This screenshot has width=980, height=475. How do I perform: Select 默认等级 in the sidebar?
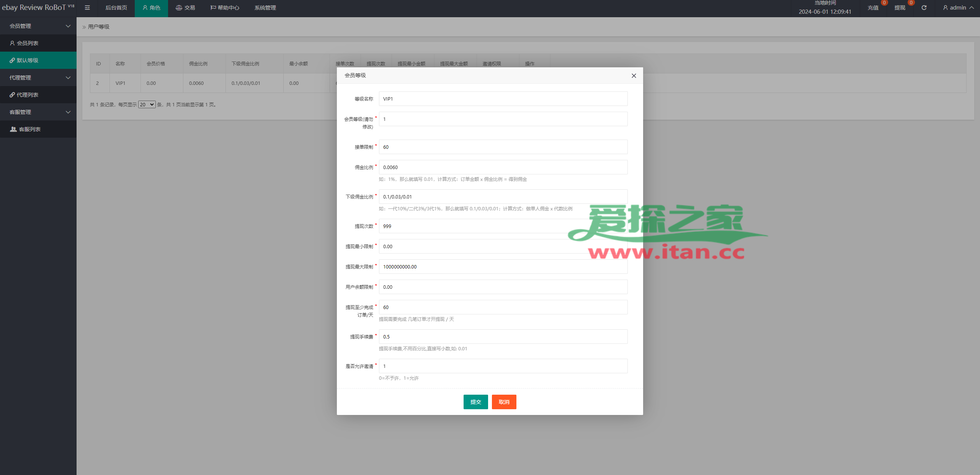click(x=38, y=60)
